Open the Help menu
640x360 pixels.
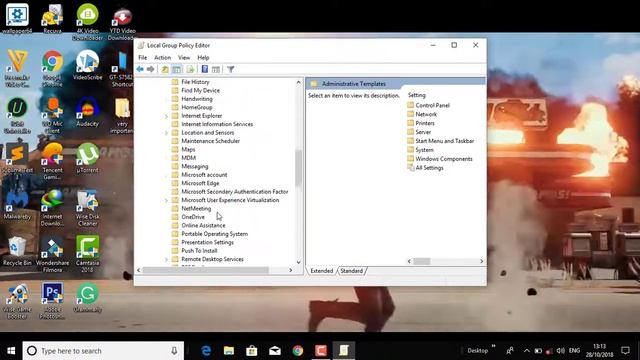click(x=203, y=58)
